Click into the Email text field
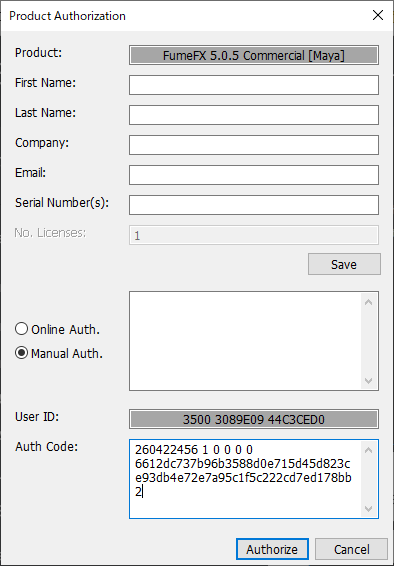 [254, 175]
